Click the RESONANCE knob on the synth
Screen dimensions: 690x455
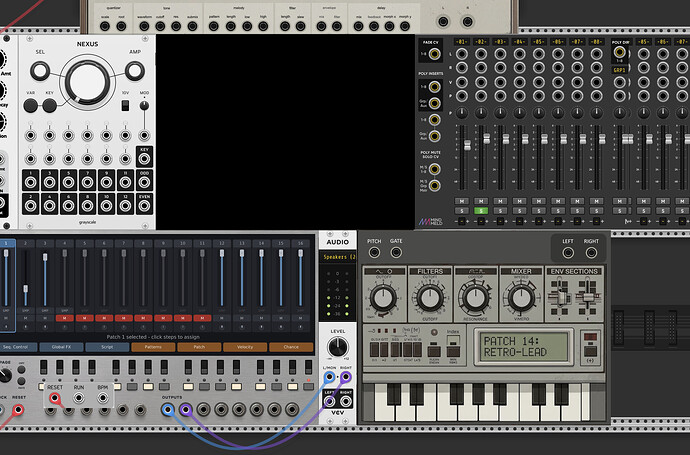[x=476, y=298]
